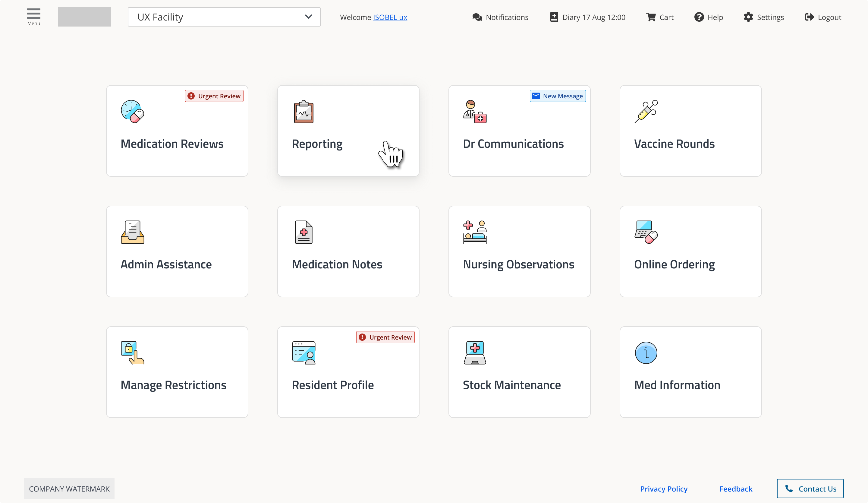The height and width of the screenshot is (503, 868).
Task: Click Urgent Review badge on Resident Profile
Action: pyautogui.click(x=385, y=337)
